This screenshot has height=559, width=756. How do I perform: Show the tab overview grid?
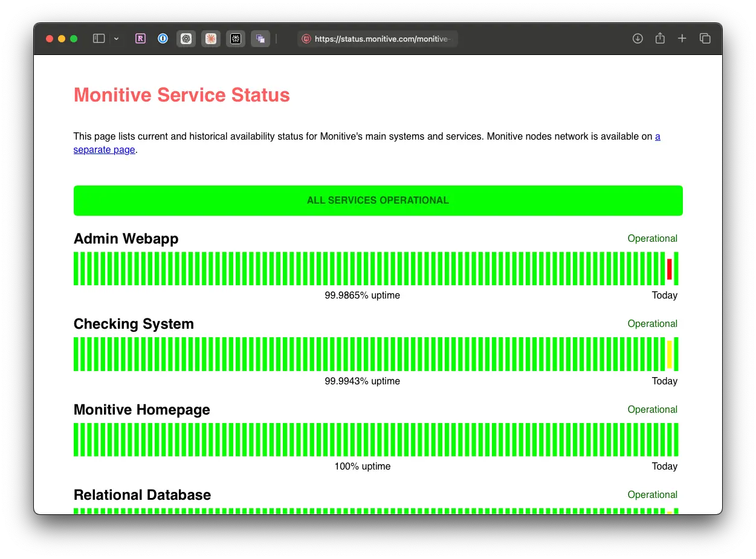705,38
